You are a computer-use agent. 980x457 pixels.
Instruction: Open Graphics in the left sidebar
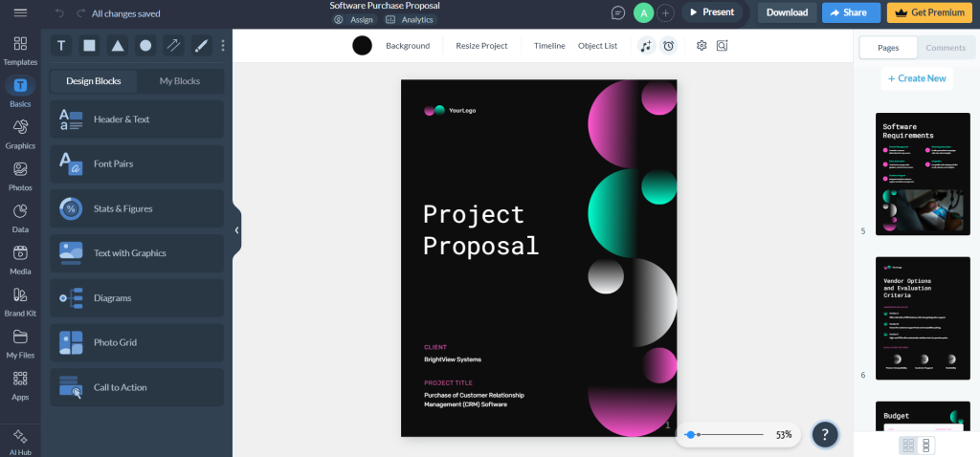[21, 134]
